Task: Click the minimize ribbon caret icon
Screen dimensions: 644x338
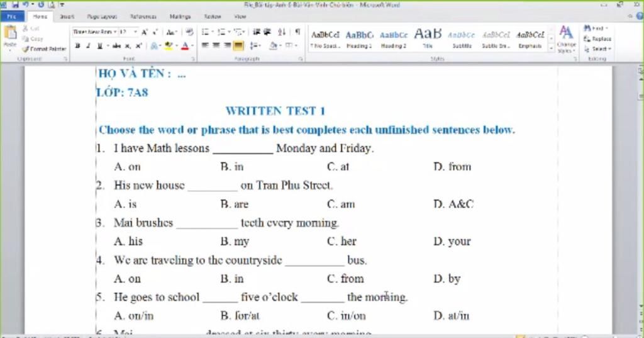Action: (x=630, y=16)
